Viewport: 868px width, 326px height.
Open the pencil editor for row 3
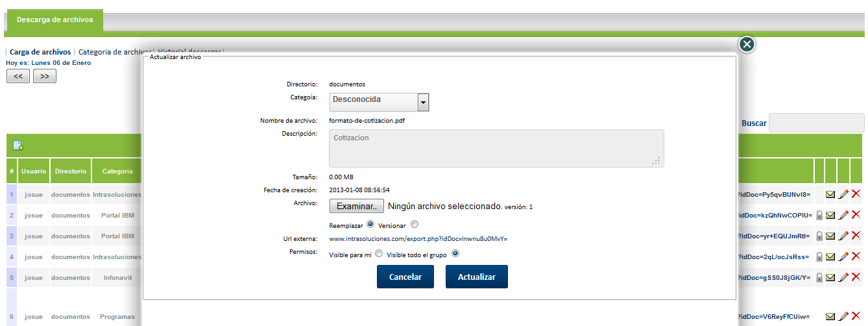(843, 236)
